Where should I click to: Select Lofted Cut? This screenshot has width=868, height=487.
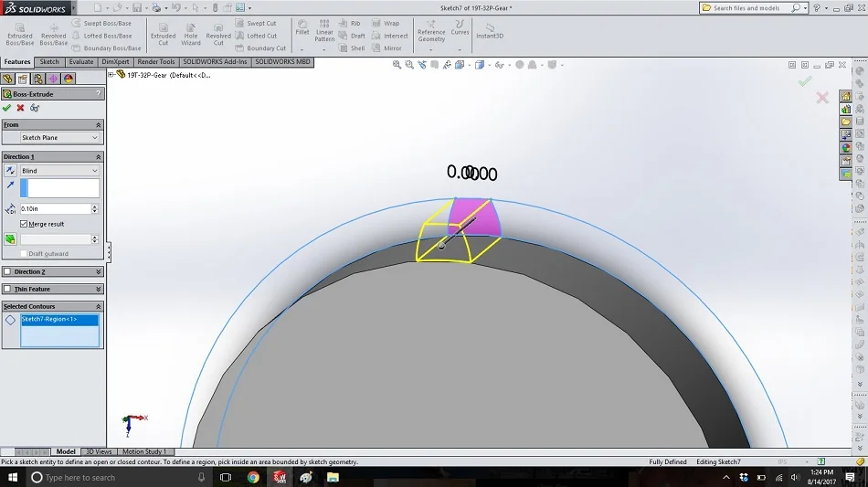pyautogui.click(x=256, y=36)
